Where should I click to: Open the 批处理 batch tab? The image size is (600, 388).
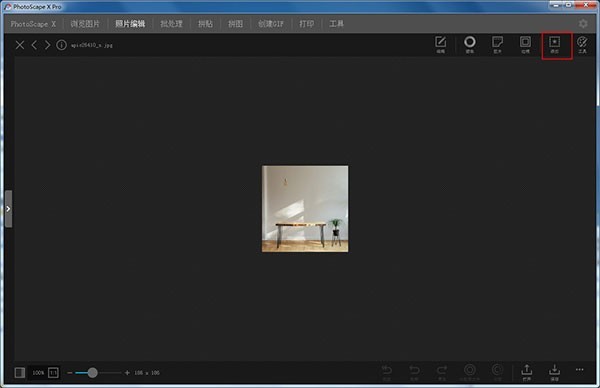(171, 24)
